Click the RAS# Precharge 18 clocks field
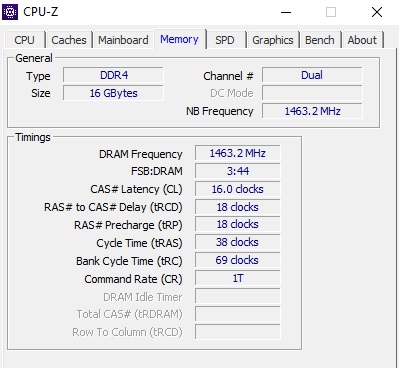This screenshot has height=368, width=399. [237, 224]
